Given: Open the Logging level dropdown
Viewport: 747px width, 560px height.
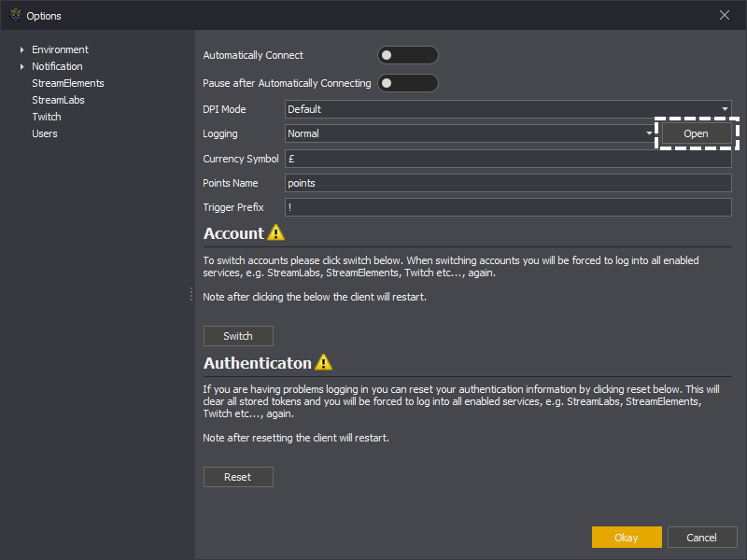Looking at the screenshot, I should pyautogui.click(x=471, y=133).
